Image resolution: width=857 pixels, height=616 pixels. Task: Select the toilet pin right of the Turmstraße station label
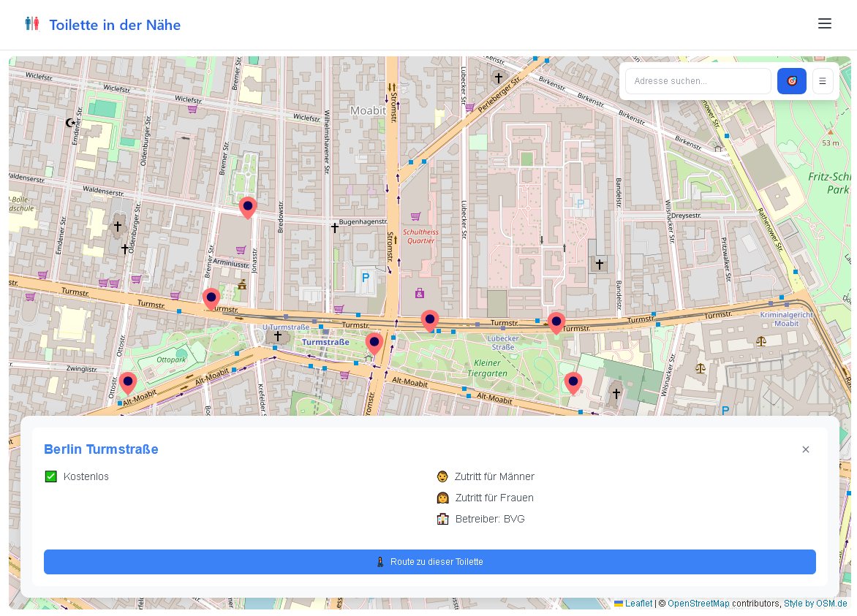click(374, 343)
